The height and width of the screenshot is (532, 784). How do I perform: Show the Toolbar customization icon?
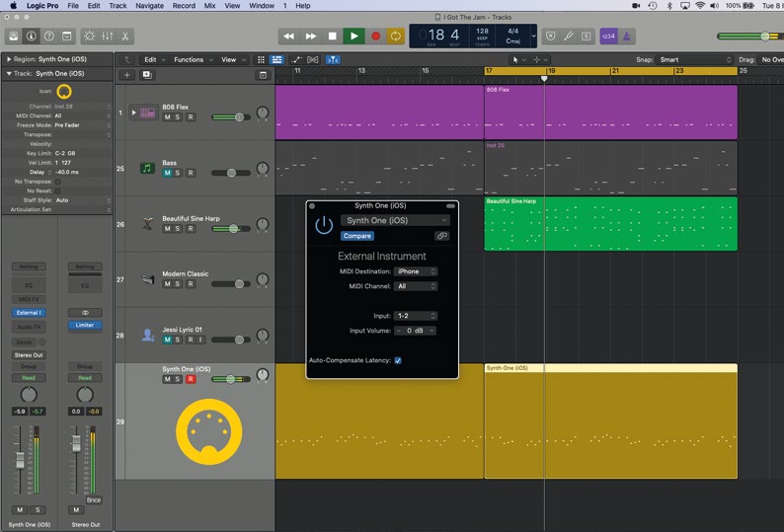[x=66, y=36]
